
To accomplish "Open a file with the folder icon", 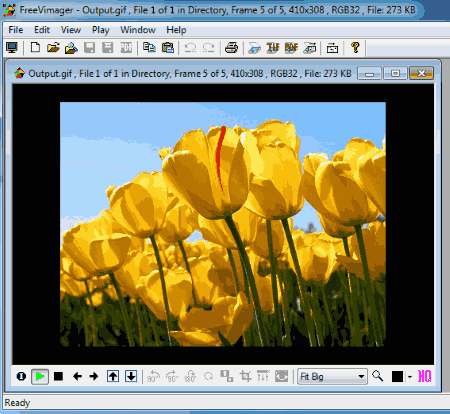I will (53, 48).
